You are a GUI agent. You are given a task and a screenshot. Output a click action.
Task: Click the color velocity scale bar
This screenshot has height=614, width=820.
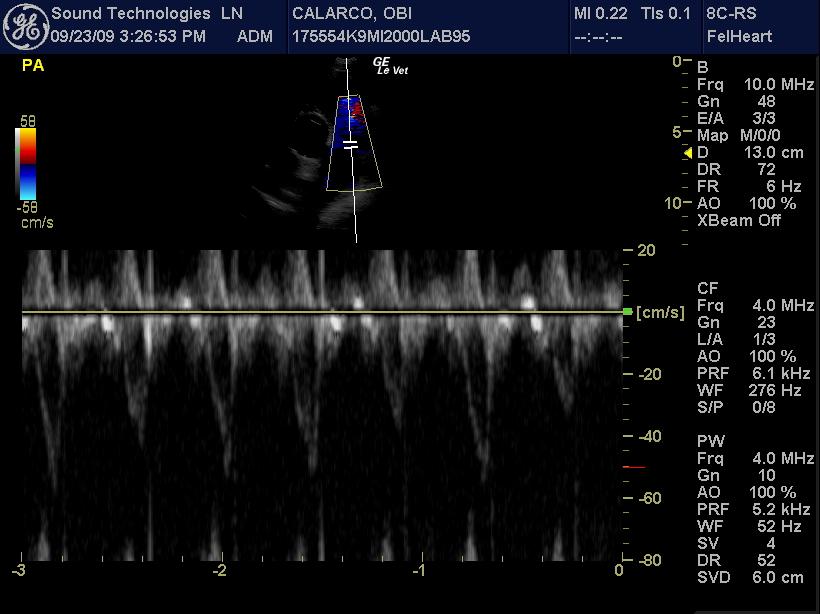pos(27,164)
